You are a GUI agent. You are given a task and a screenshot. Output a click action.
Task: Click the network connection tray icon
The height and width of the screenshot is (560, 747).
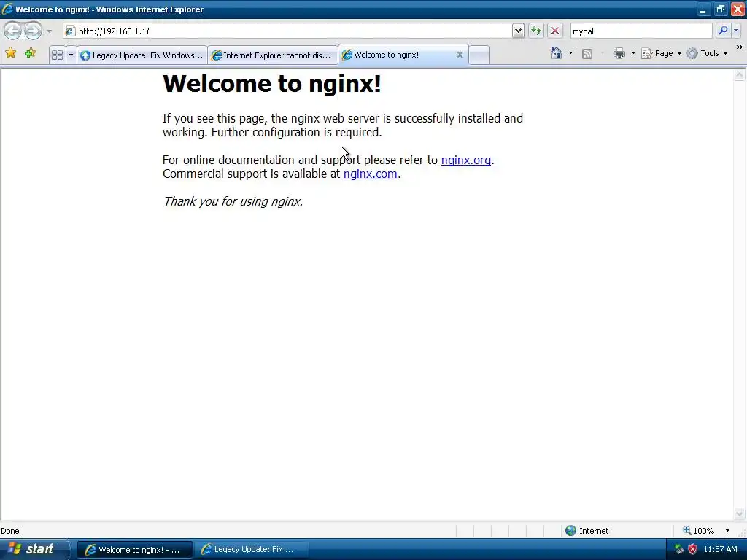coord(679,549)
